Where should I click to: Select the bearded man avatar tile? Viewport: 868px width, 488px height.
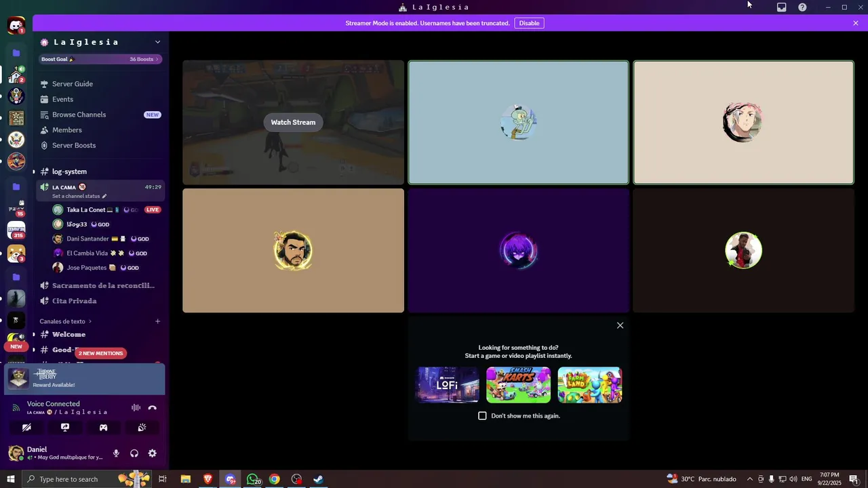293,251
